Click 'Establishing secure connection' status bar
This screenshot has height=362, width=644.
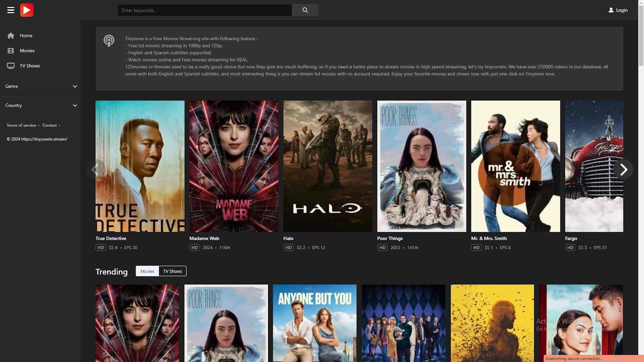coord(594,358)
